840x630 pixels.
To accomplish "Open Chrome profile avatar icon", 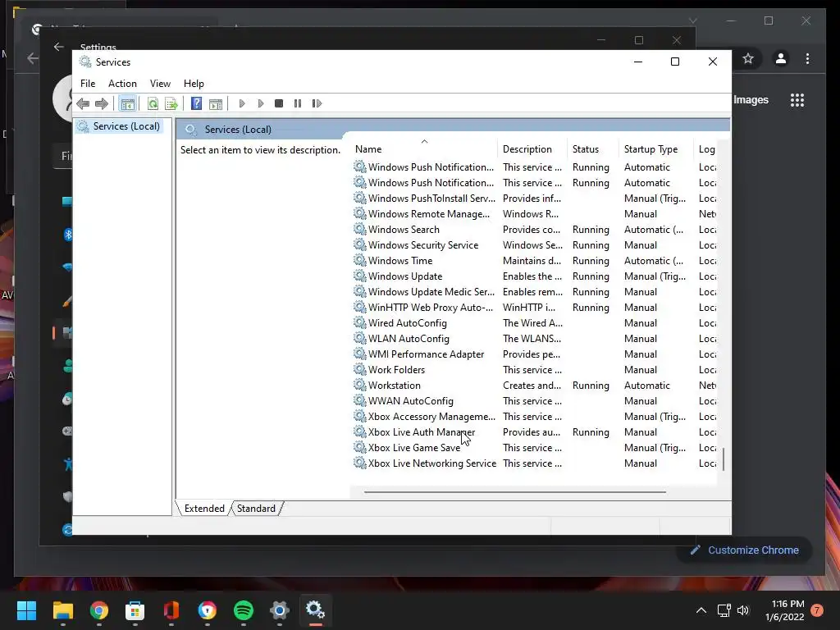I will [x=781, y=58].
